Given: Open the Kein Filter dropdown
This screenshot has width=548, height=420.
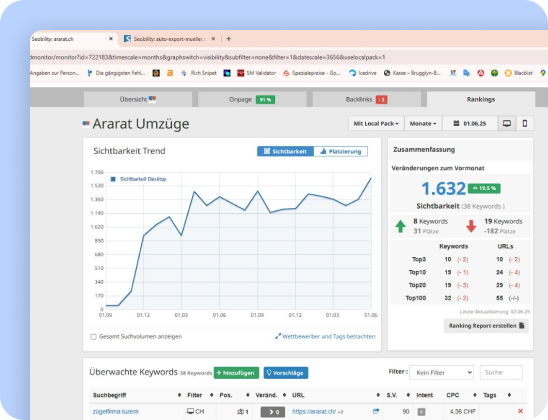Looking at the screenshot, I should 441,372.
